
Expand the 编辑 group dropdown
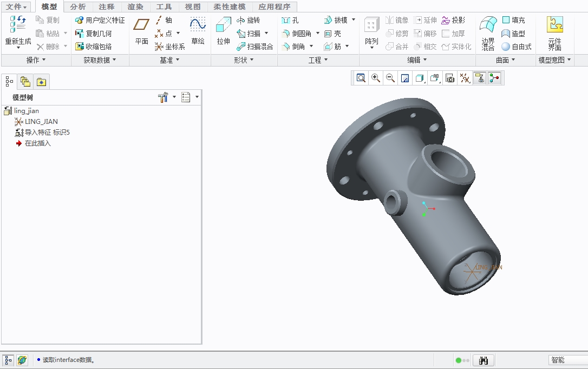coord(417,60)
